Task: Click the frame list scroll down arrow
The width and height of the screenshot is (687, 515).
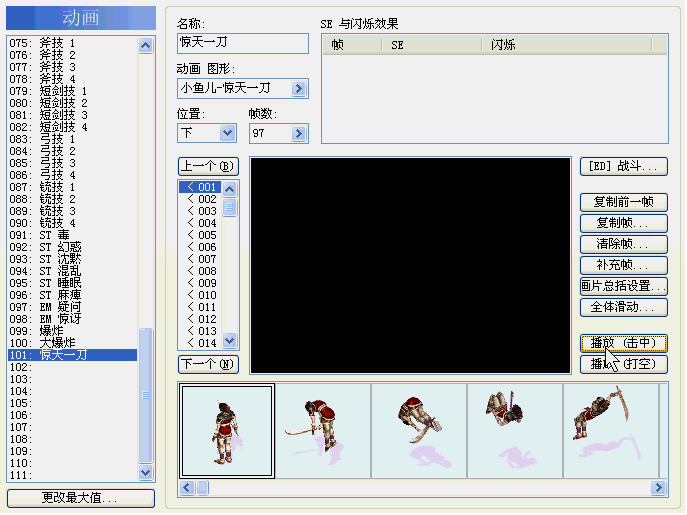Action: 230,340
